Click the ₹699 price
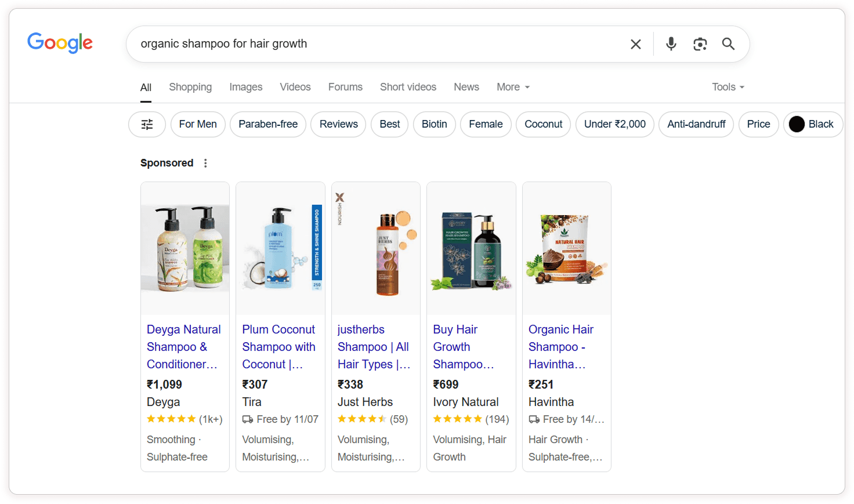The height and width of the screenshot is (504, 854). 446,385
